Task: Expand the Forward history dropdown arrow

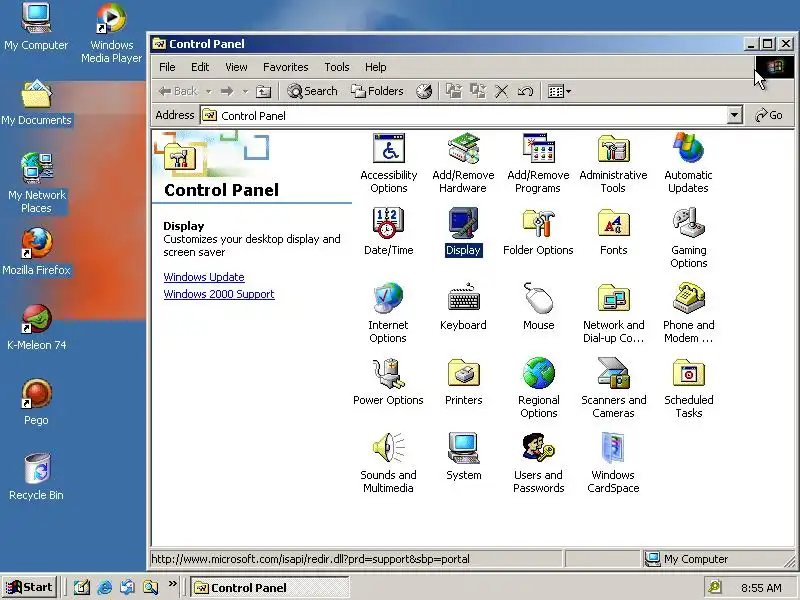Action: (x=245, y=91)
